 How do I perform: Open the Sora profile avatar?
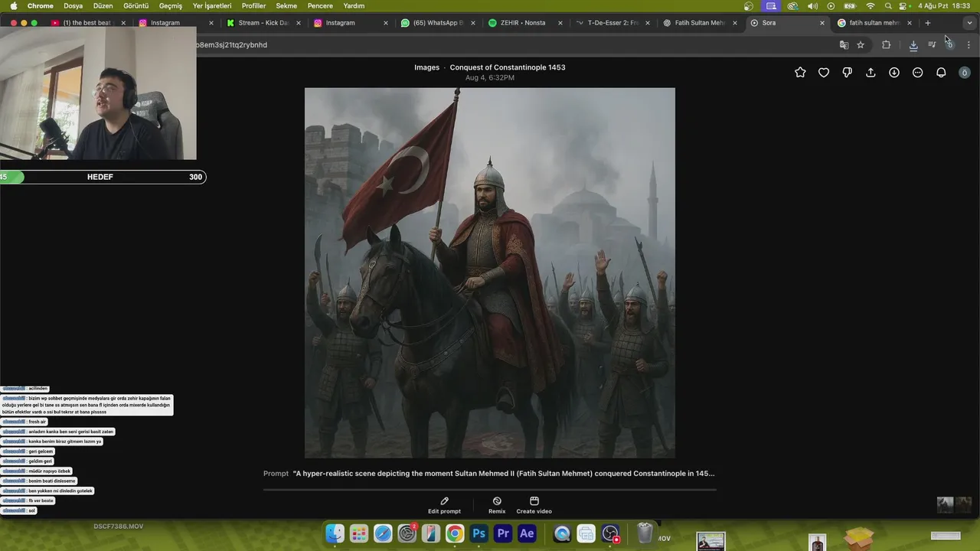(965, 73)
